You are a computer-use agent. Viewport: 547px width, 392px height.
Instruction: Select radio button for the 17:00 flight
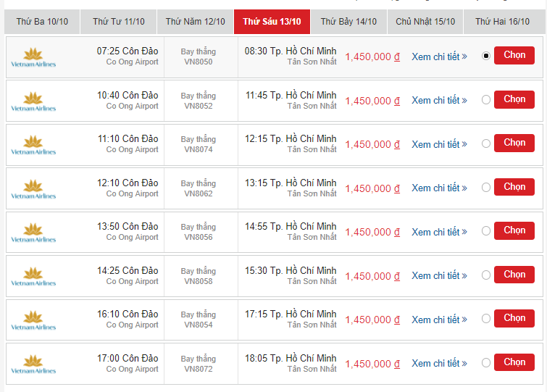click(485, 363)
